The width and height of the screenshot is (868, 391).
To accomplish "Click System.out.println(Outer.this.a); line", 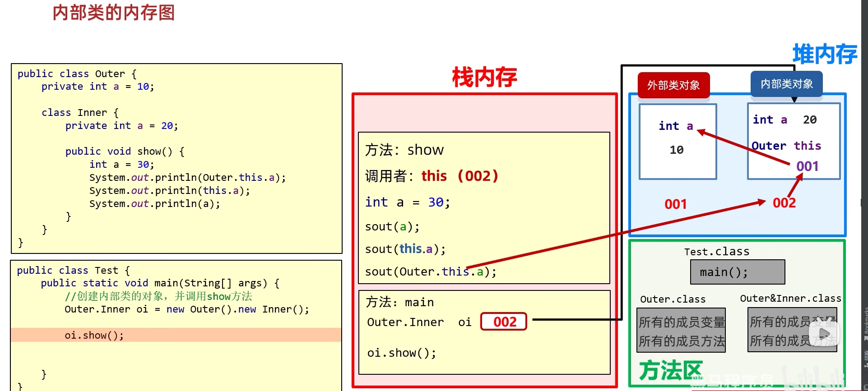I will (188, 177).
